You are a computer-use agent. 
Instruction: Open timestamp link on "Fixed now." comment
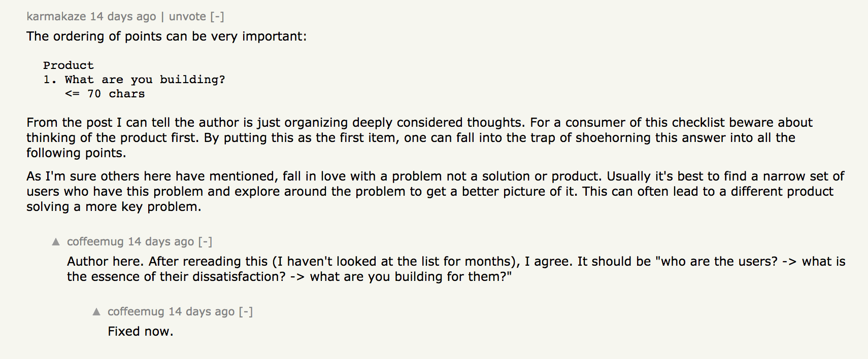pyautogui.click(x=202, y=312)
